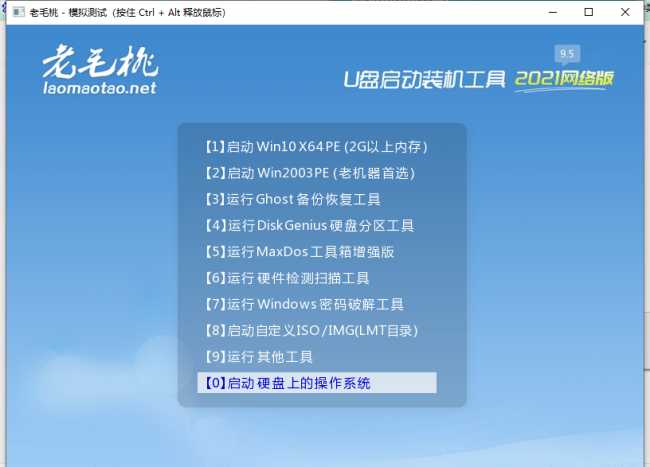650x467 pixels.
Task: Click the laomaotao.net logo text
Action: point(99,88)
